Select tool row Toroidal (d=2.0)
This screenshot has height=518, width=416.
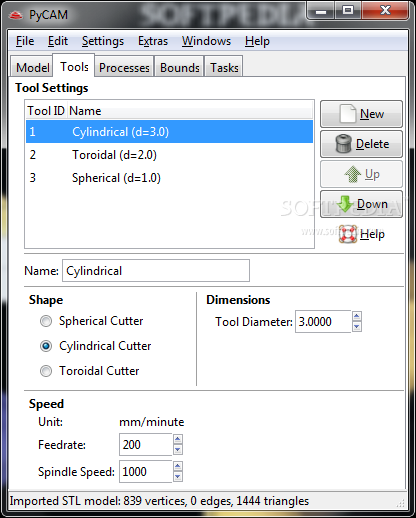tap(169, 155)
